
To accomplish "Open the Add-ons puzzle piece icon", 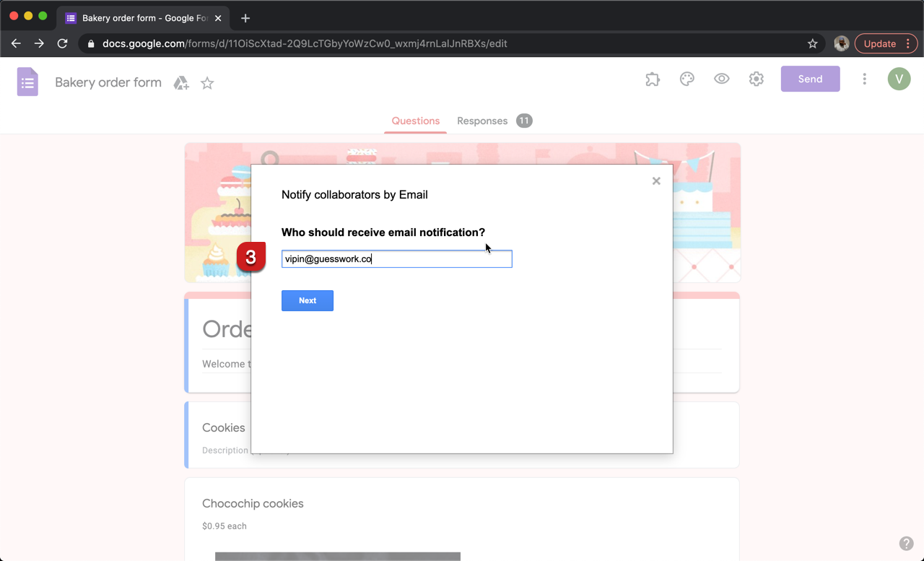I will tap(652, 79).
